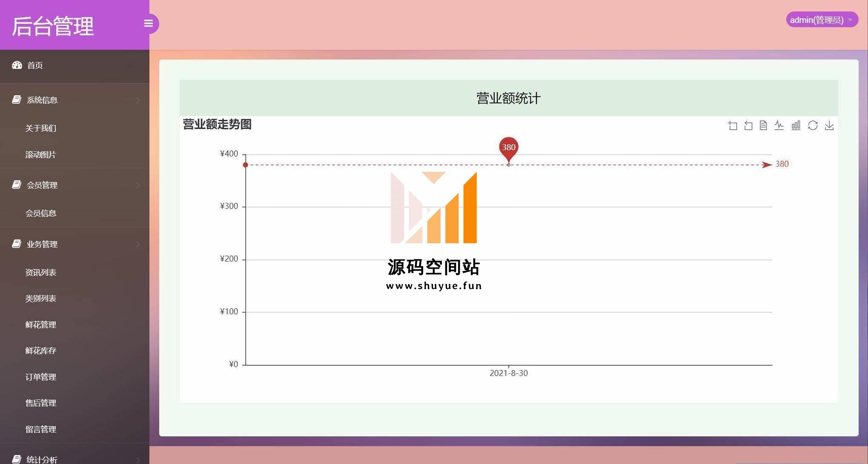Go to 鲜花管理 page

pos(41,325)
